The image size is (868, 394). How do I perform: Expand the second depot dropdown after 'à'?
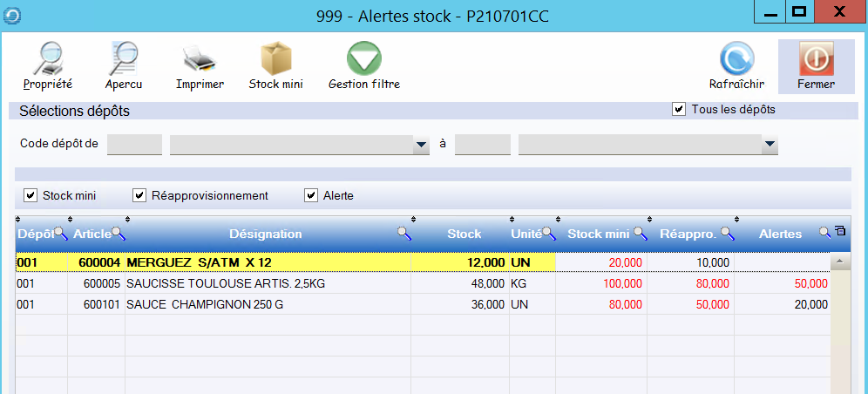point(770,145)
